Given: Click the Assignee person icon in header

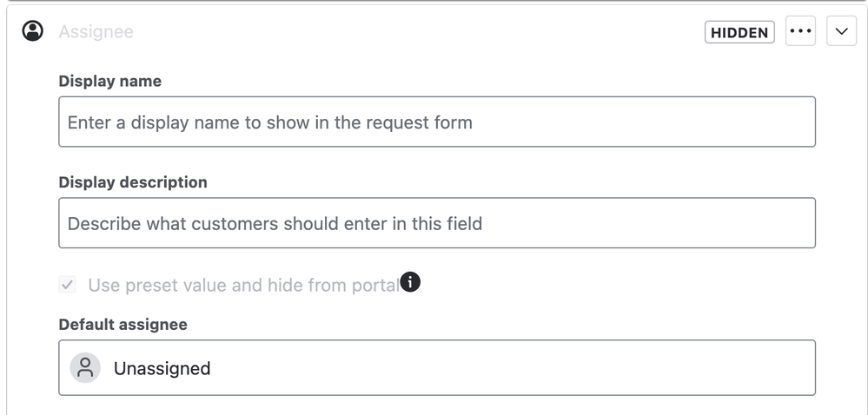Looking at the screenshot, I should click(33, 31).
